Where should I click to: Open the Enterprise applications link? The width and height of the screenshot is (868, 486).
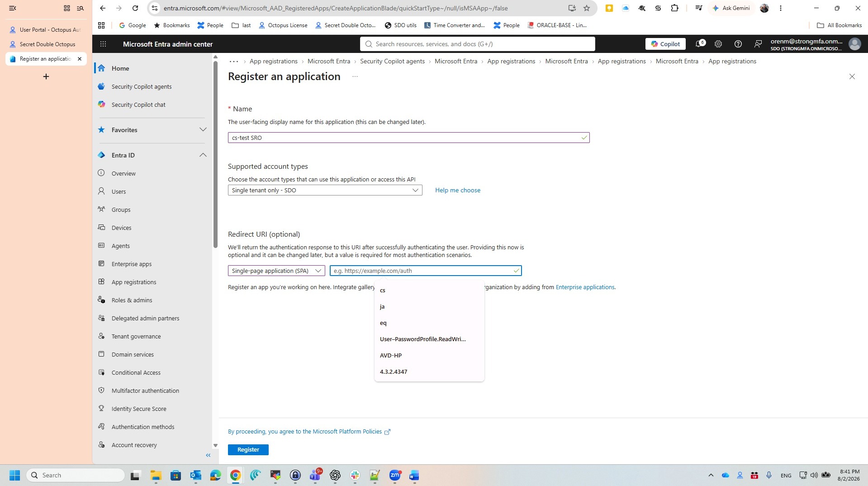point(585,287)
